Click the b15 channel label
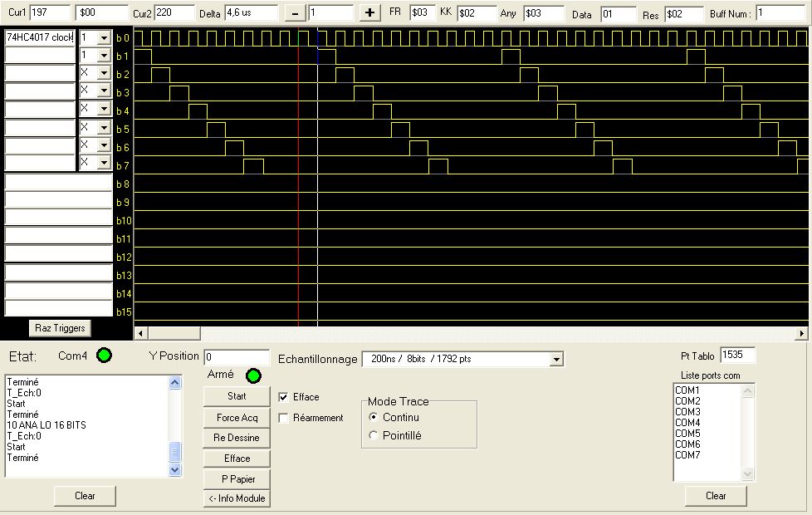The image size is (812, 515). [124, 311]
